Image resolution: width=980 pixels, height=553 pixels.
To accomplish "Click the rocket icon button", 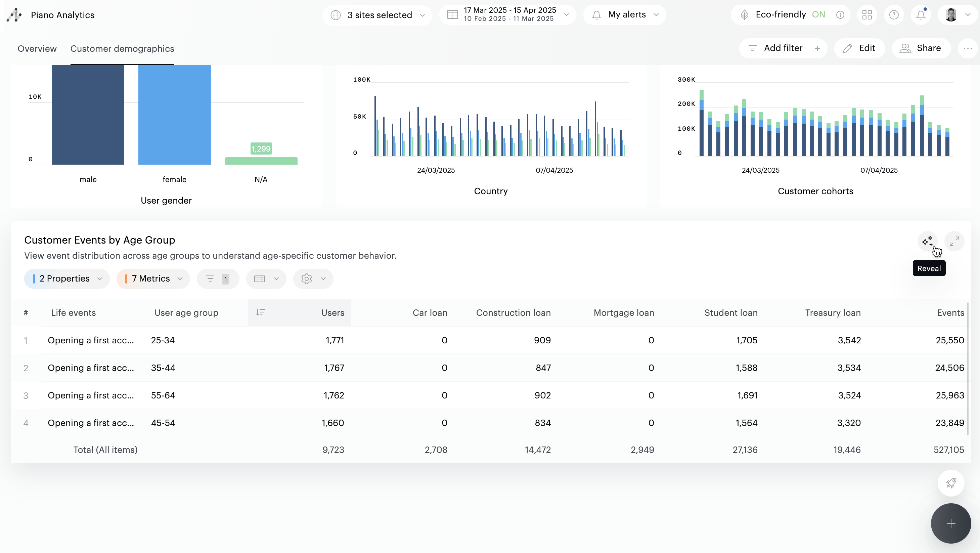I will point(951,483).
